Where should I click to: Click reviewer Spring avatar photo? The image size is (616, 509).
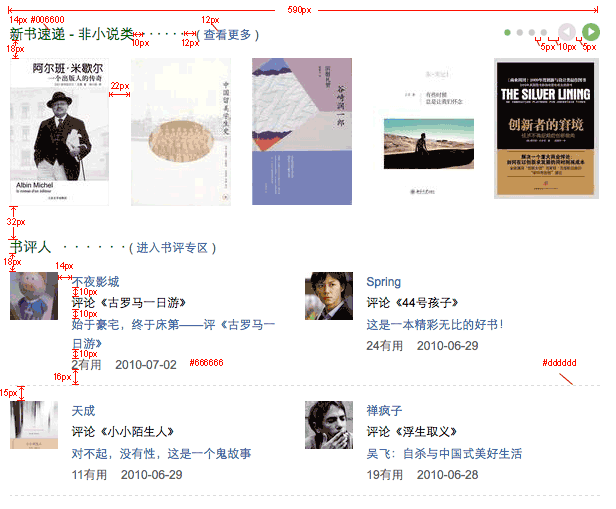329,296
